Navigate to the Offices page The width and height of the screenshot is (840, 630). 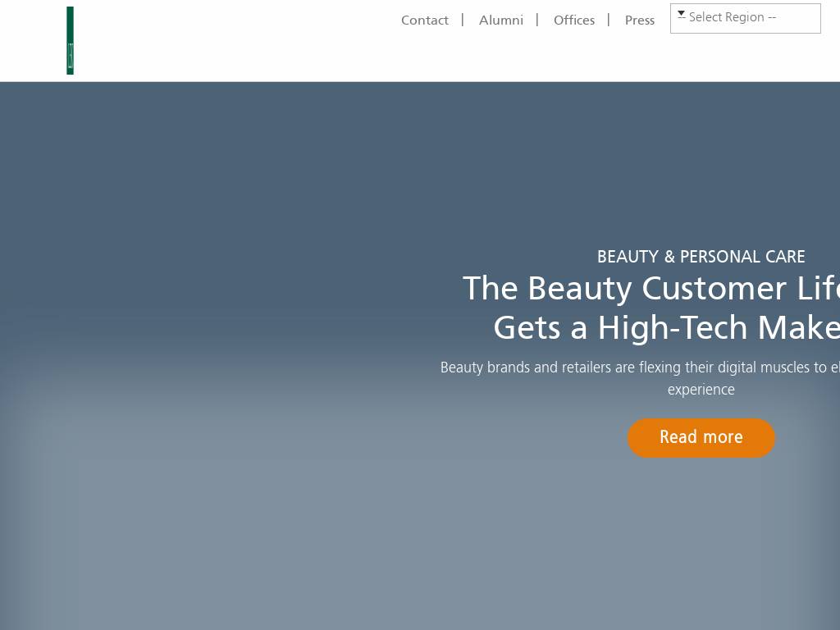pyautogui.click(x=573, y=21)
